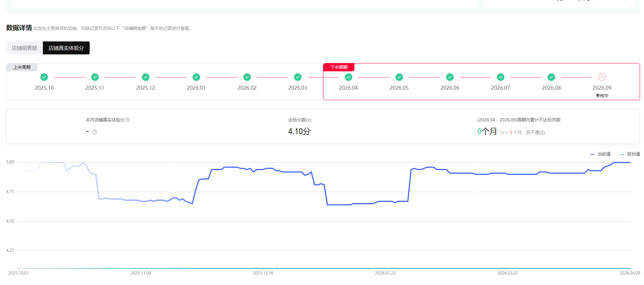Toggle the 目标值 legend series
644x285 pixels.
click(630, 154)
